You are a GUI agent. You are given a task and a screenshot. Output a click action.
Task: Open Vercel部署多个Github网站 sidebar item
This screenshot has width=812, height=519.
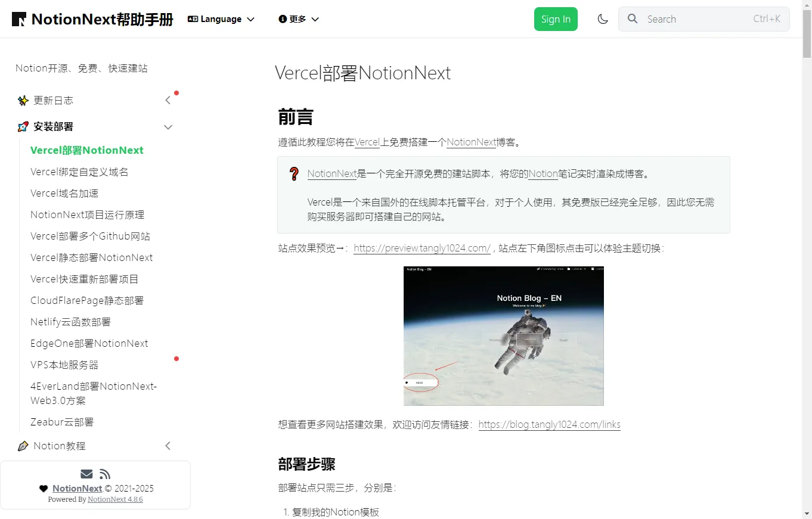90,236
